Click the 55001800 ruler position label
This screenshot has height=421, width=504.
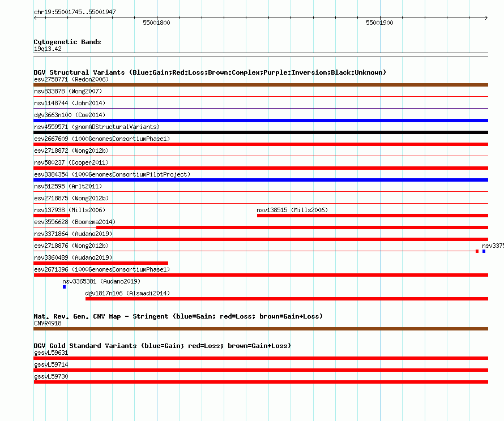156,23
